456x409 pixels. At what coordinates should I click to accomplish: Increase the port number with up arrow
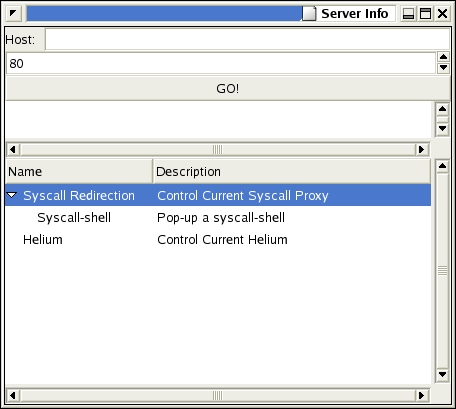pos(443,57)
